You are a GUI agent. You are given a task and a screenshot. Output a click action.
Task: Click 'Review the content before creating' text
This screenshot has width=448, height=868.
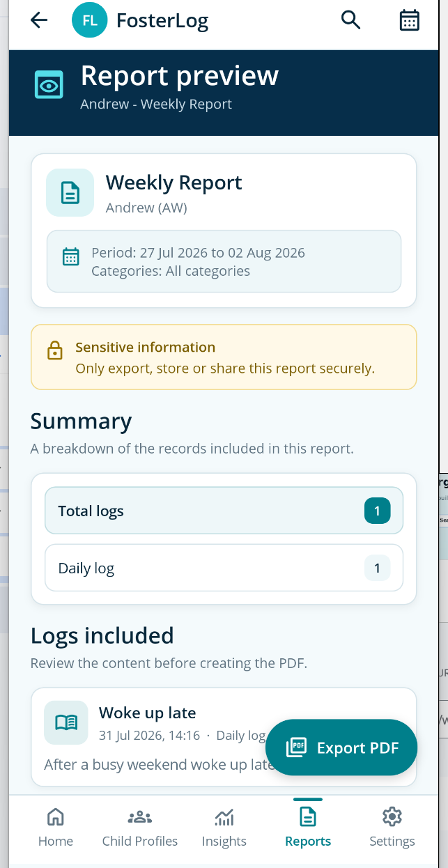[x=169, y=663]
